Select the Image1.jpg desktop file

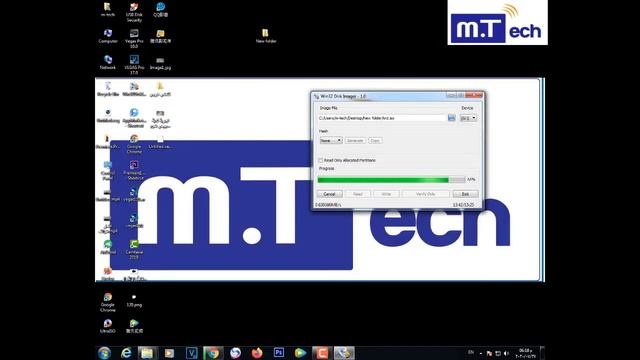[x=160, y=63]
